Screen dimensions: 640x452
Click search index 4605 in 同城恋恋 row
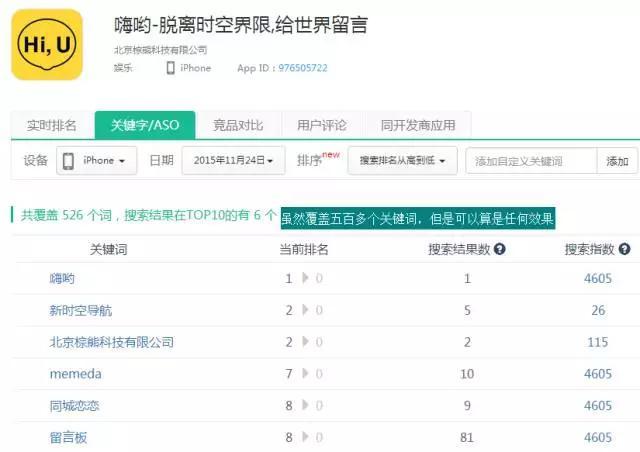tap(598, 405)
